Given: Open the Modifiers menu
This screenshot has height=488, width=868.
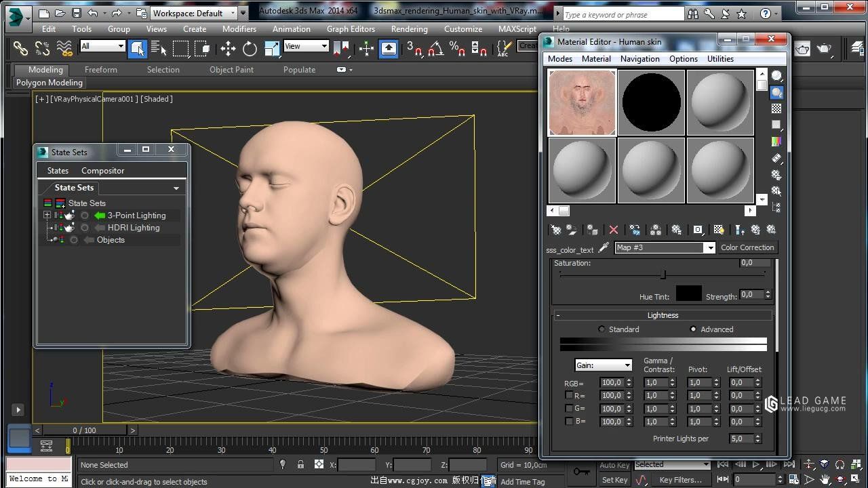Looking at the screenshot, I should pyautogui.click(x=239, y=29).
